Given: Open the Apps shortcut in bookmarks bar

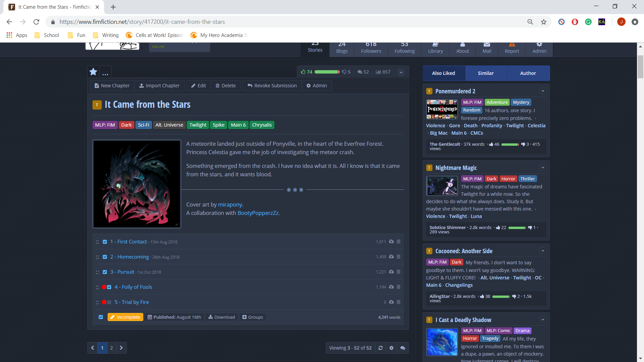Looking at the screenshot, I should (x=17, y=35).
